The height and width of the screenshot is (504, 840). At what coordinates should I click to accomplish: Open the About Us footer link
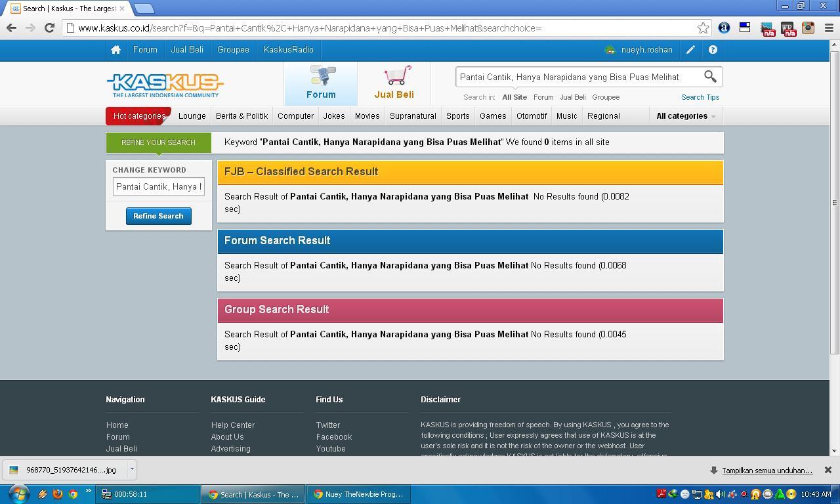coord(227,437)
